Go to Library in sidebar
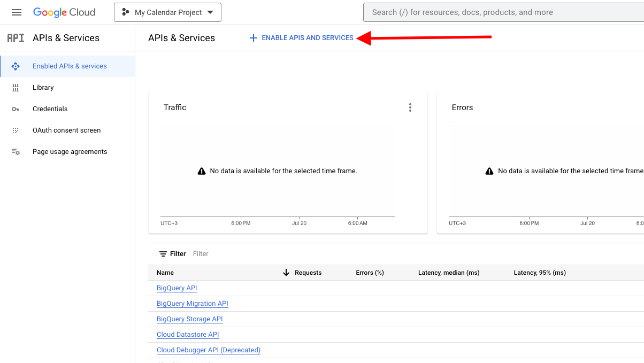The width and height of the screenshot is (644, 363). (43, 88)
